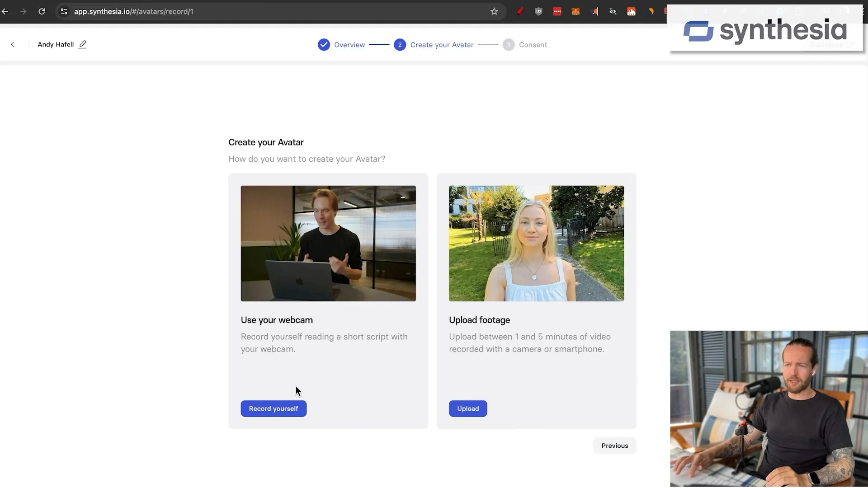Open the MetaMask fox extension
The height and width of the screenshot is (488, 868).
pos(576,11)
